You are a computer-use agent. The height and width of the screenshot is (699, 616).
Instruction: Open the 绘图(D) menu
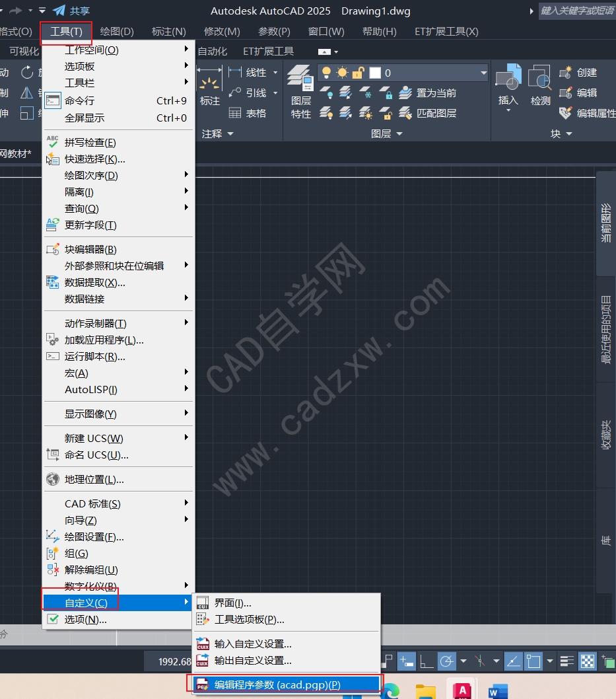pyautogui.click(x=117, y=32)
